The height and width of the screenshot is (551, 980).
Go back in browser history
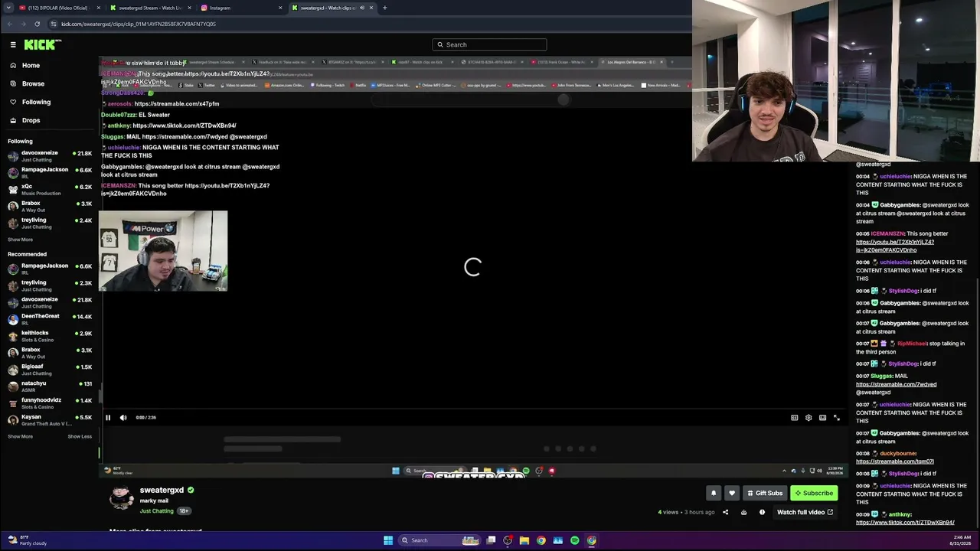(10, 24)
